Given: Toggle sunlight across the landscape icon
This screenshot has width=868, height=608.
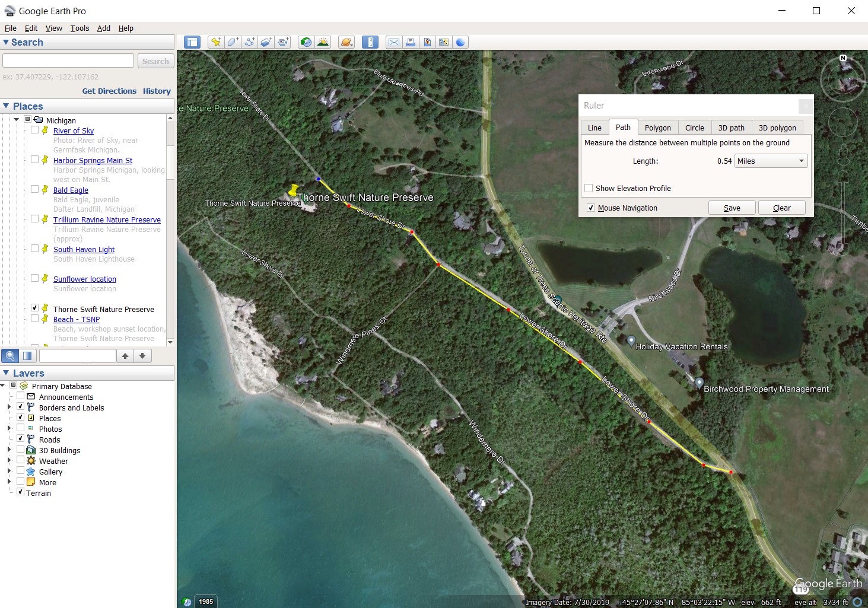Looking at the screenshot, I should click(x=323, y=42).
